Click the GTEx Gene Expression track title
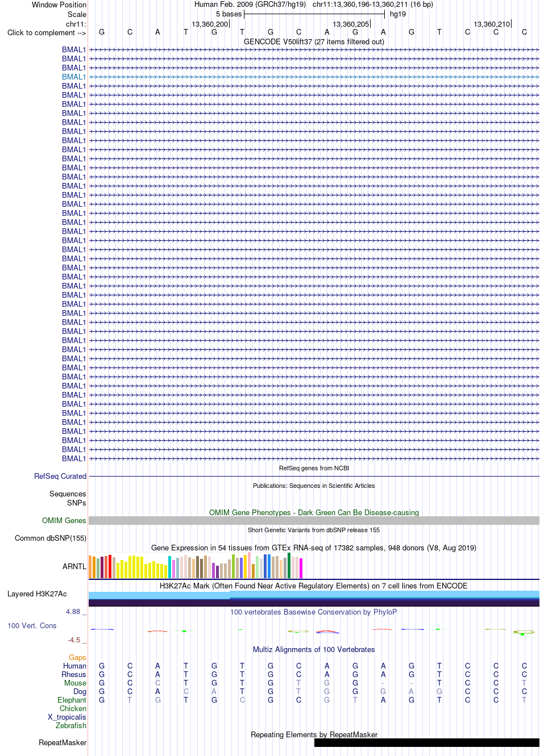 (x=314, y=548)
